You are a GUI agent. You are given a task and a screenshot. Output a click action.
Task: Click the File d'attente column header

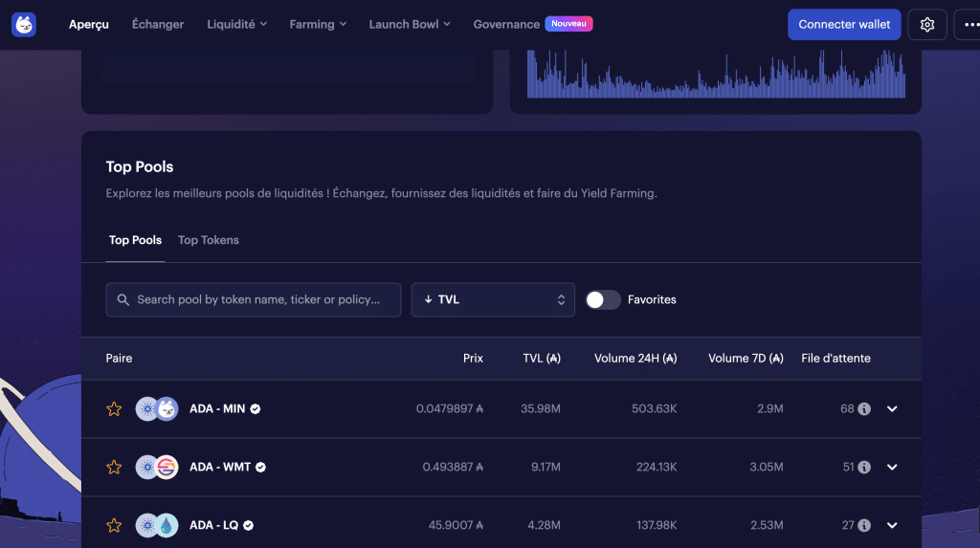[835, 358]
